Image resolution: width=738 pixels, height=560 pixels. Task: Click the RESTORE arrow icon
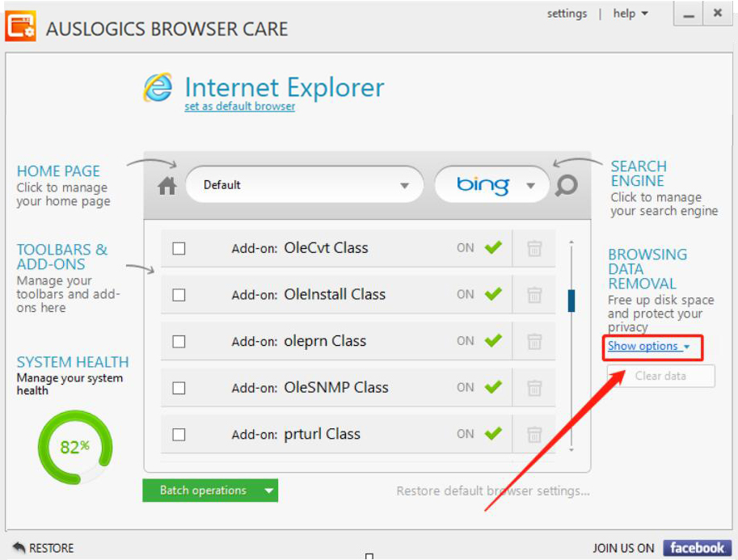pos(19,547)
